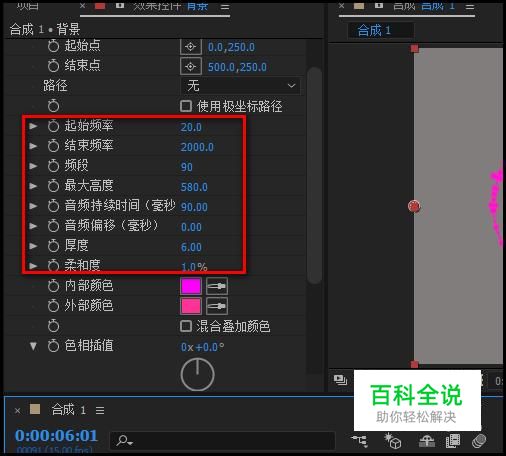This screenshot has width=506, height=456.
Task: Toggle stopwatch for 外部颜色
Action: tap(53, 306)
